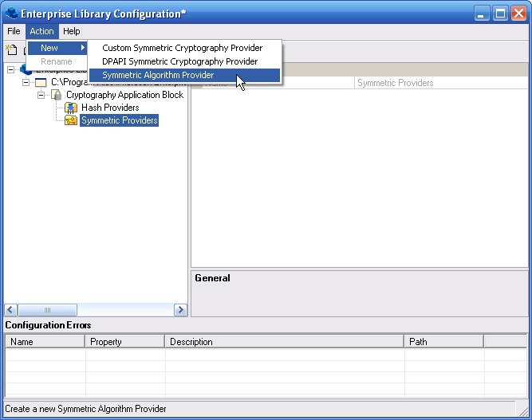The image size is (532, 420).
Task: Select Custom Symmetric Cryptography Provider
Action: pos(182,48)
